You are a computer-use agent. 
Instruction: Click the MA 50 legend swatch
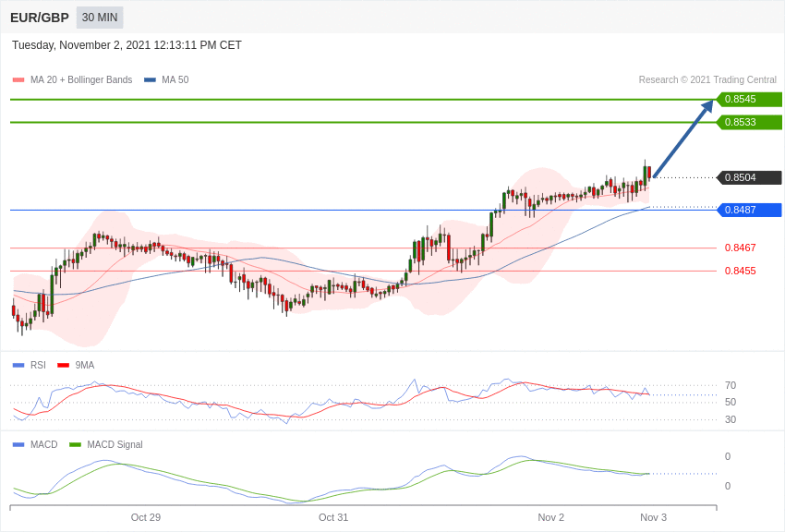(150, 79)
